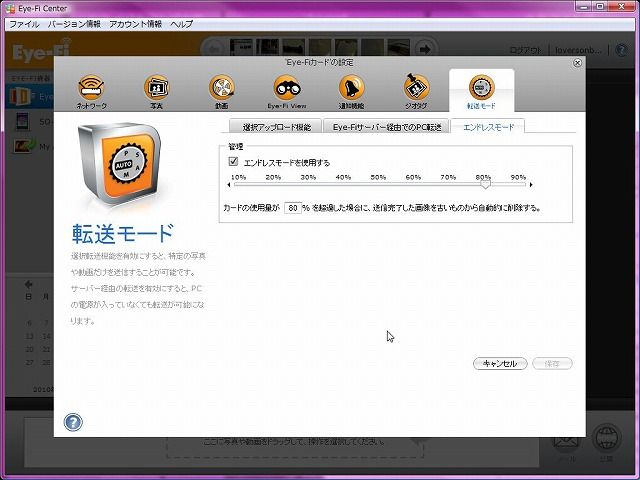
Task: Select the エンドレスモード tab
Action: (x=488, y=127)
